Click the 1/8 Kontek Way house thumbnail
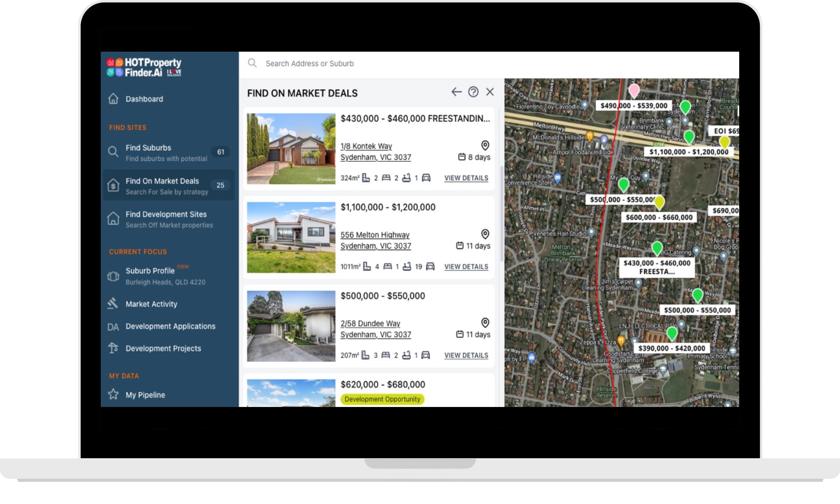This screenshot has height=504, width=840. [x=291, y=149]
